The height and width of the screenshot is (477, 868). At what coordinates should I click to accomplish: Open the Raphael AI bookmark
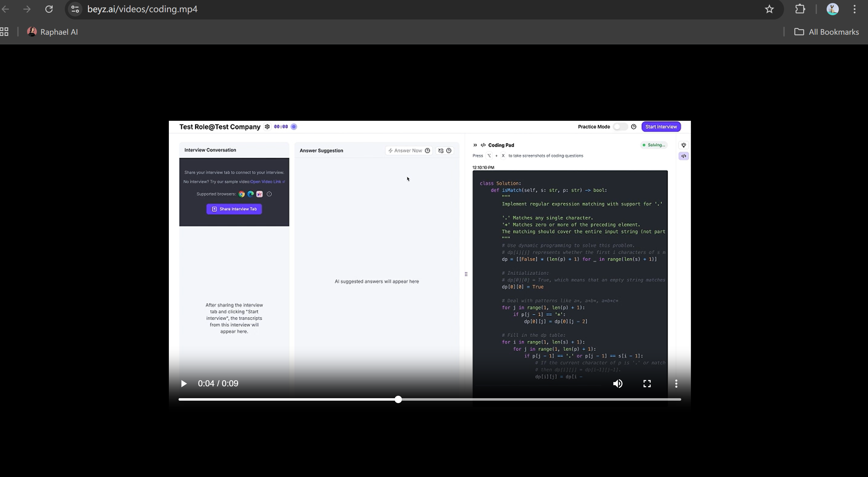point(53,32)
